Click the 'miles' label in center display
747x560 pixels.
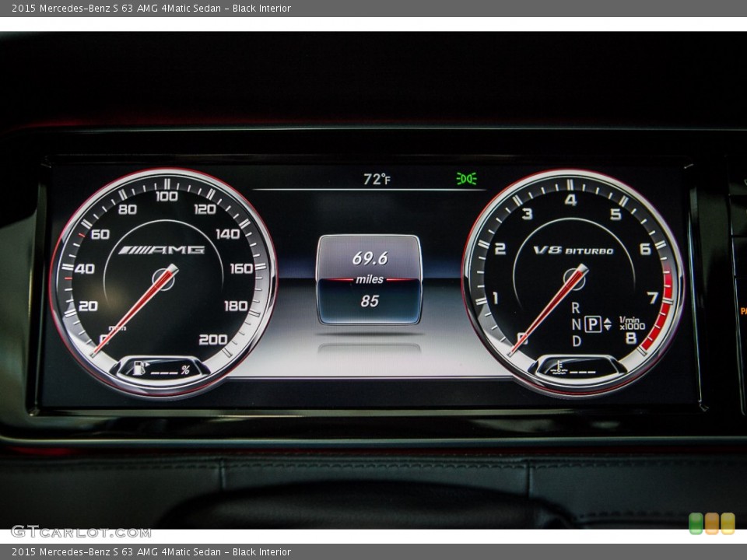tap(370, 279)
